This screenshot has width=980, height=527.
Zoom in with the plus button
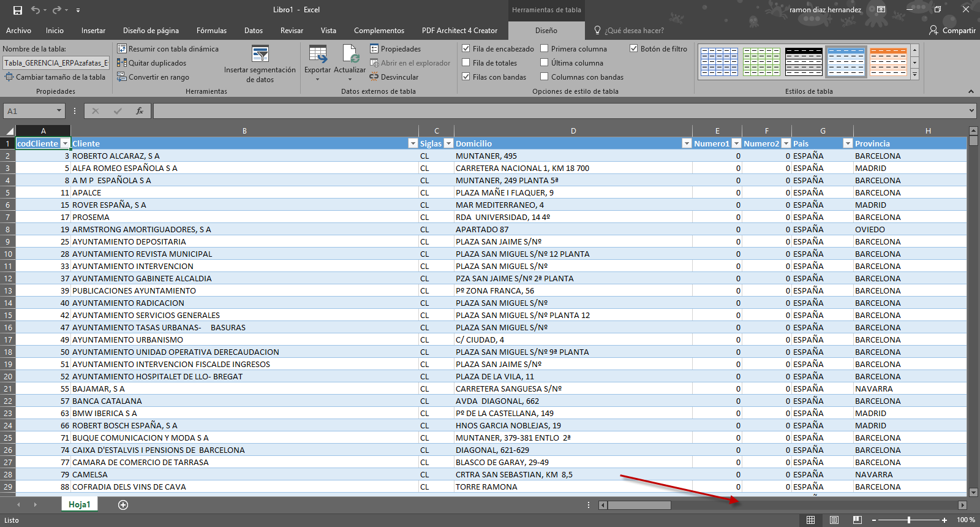944,520
